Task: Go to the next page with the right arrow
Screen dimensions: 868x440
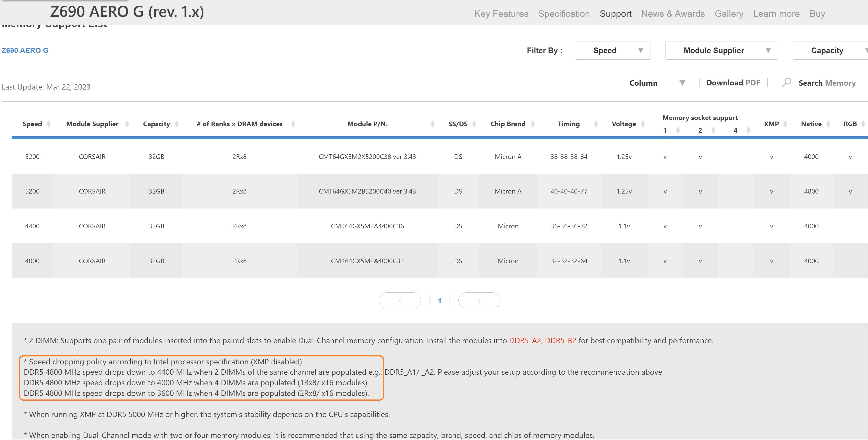Action: click(x=479, y=300)
